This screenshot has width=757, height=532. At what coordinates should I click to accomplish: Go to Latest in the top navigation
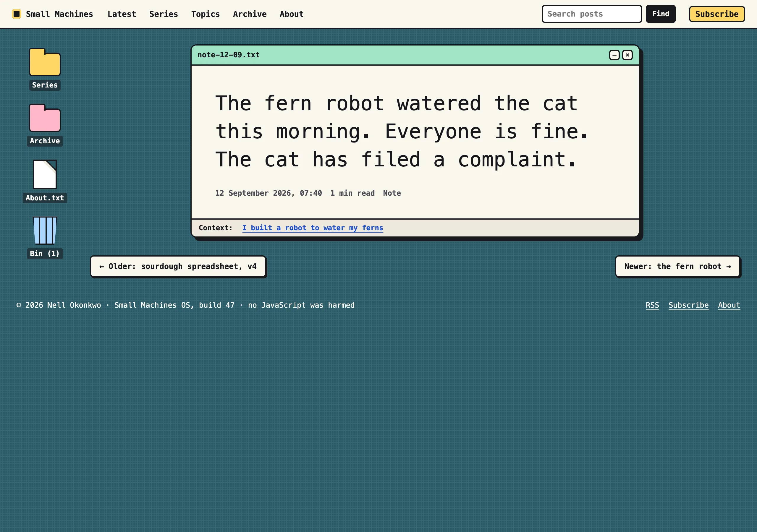(122, 14)
